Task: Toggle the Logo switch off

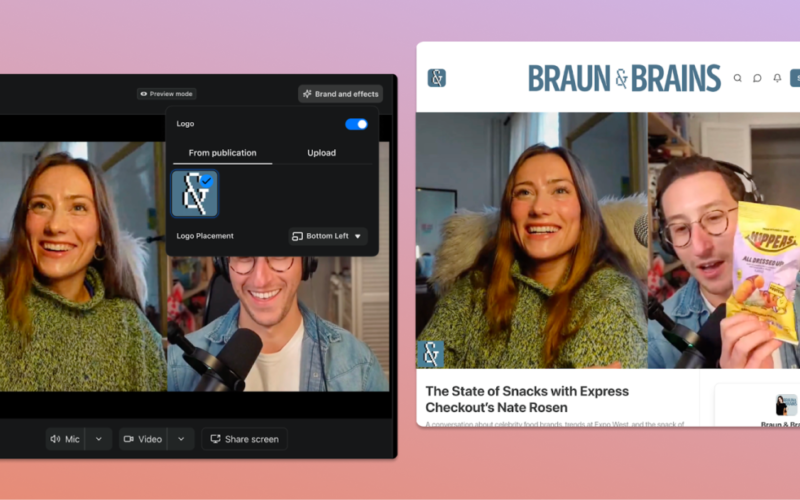Action: point(356,124)
